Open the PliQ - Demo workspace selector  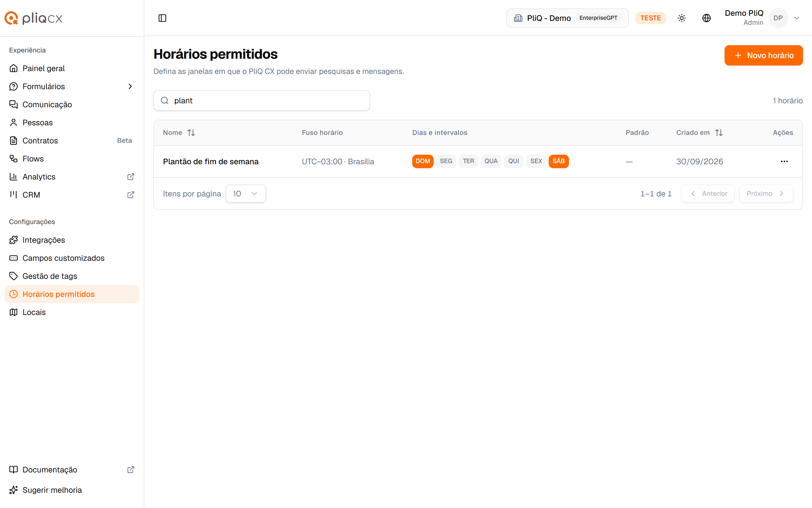point(567,18)
